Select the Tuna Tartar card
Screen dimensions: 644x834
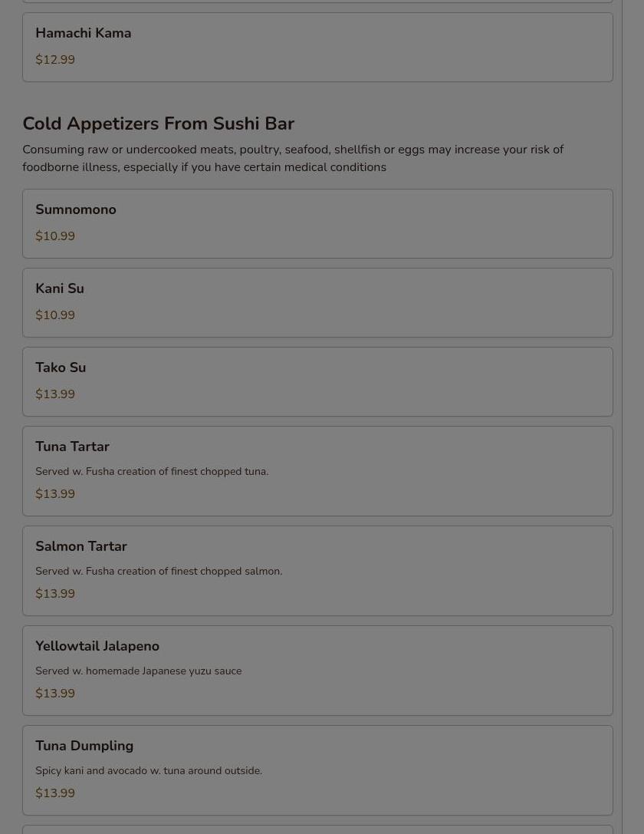tap(317, 471)
